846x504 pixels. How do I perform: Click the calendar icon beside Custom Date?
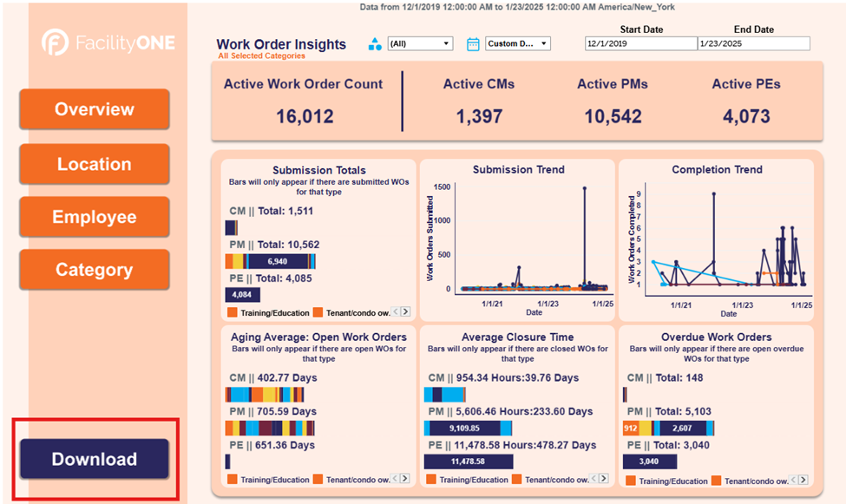click(x=473, y=43)
